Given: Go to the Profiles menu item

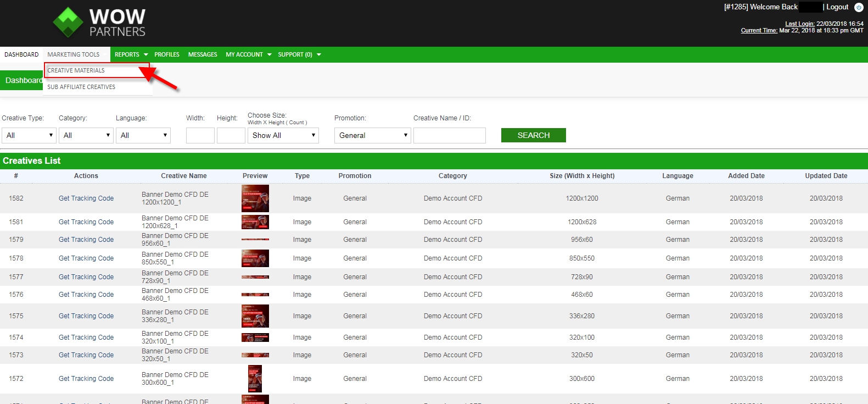Looking at the screenshot, I should 167,54.
